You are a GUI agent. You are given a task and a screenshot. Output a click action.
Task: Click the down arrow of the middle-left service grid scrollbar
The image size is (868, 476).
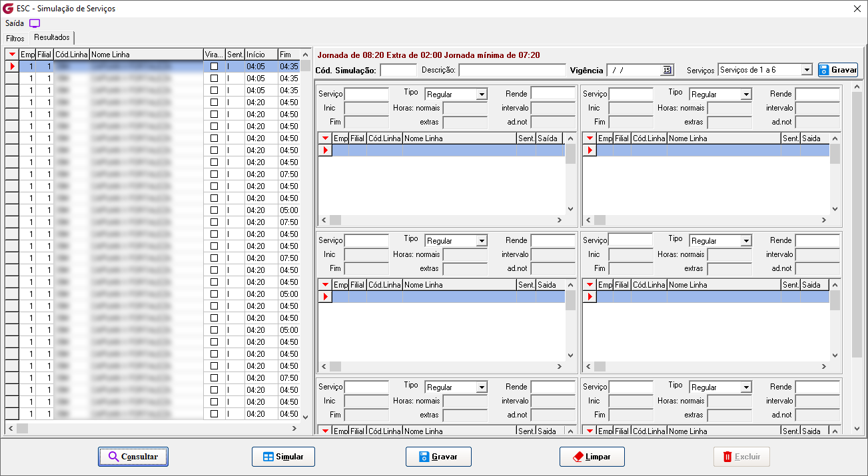pos(570,355)
